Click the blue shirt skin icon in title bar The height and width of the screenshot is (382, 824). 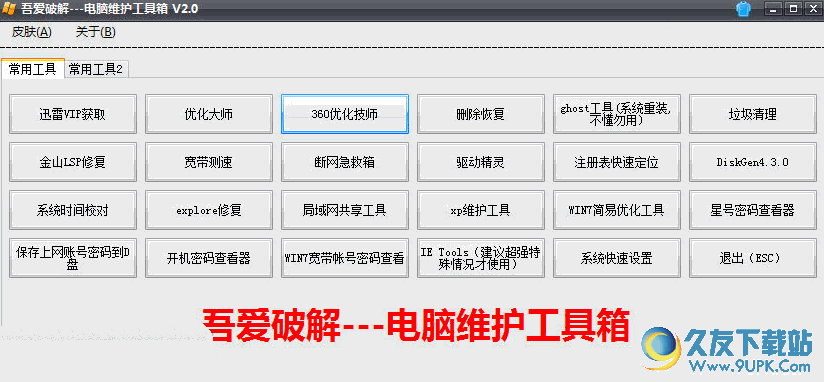[744, 9]
